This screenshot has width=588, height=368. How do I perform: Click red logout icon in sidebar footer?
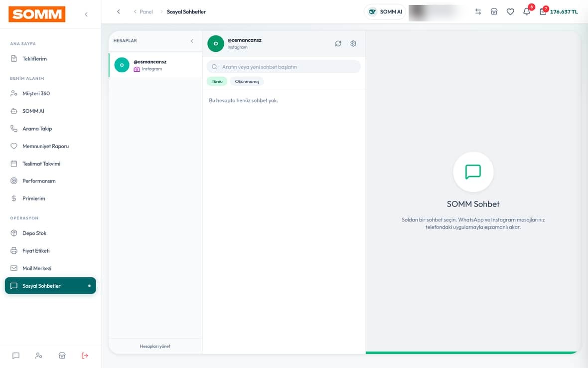click(85, 356)
